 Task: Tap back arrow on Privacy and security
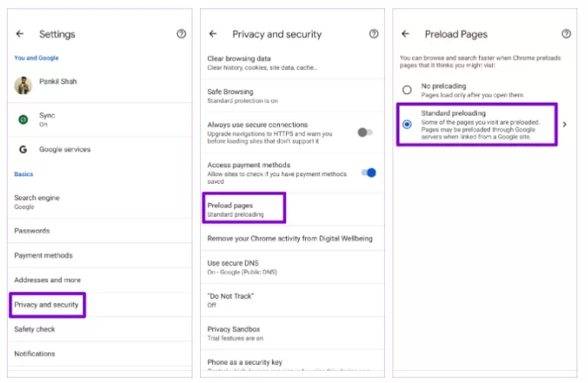[x=213, y=34]
